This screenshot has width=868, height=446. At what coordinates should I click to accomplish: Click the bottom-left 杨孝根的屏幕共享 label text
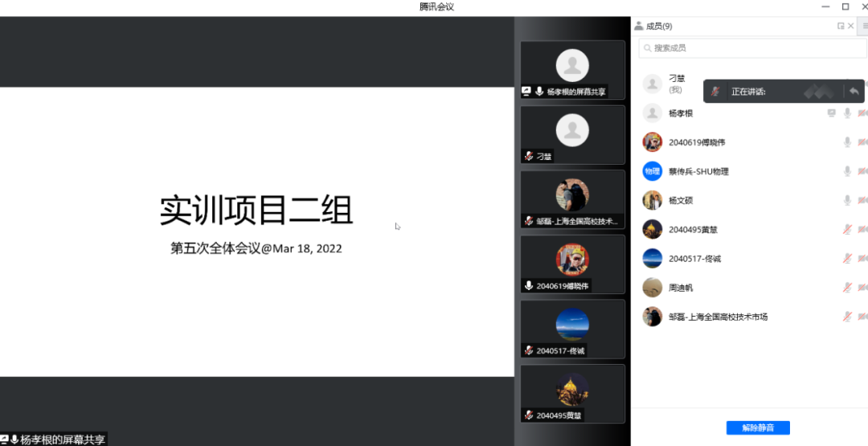tap(63, 440)
